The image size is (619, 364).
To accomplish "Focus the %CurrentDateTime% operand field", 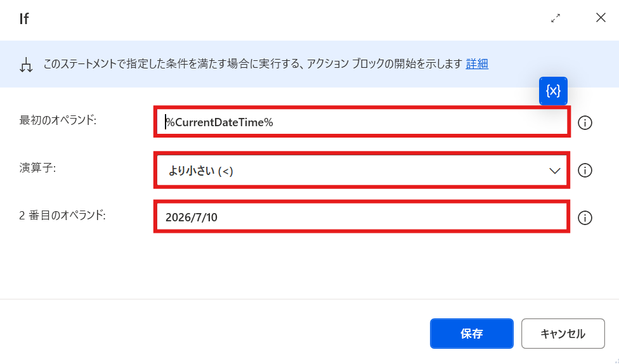I will point(362,122).
